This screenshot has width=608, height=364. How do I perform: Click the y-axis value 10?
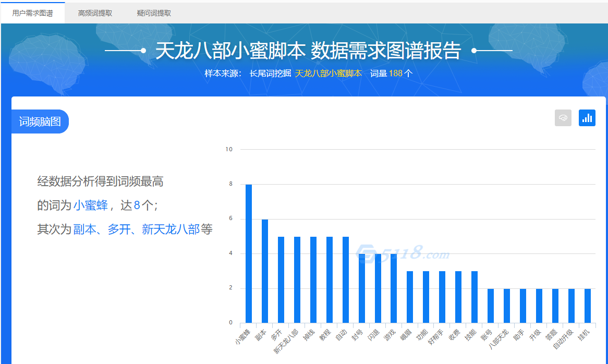[x=229, y=149]
